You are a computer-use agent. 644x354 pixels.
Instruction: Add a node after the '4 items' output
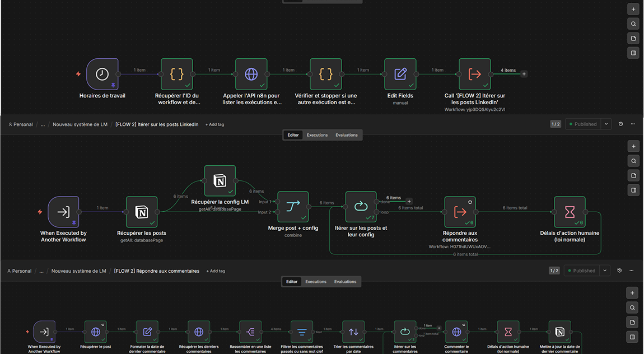(524, 74)
